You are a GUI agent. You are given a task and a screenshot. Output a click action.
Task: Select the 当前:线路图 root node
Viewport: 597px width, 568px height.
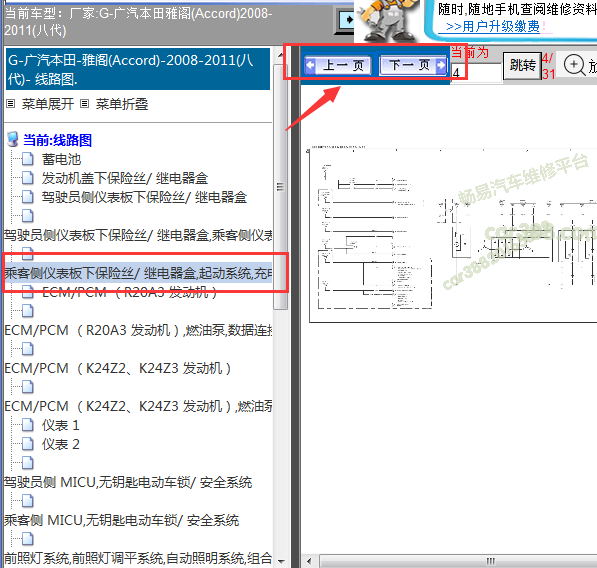[x=57, y=140]
